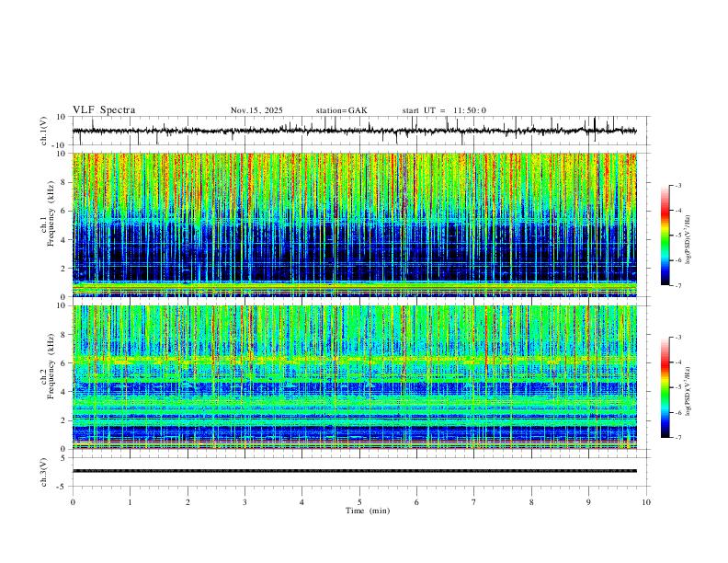The width and height of the screenshot is (728, 563).
Task: Click the "VLF Spectra" plot title
Action: tap(104, 110)
